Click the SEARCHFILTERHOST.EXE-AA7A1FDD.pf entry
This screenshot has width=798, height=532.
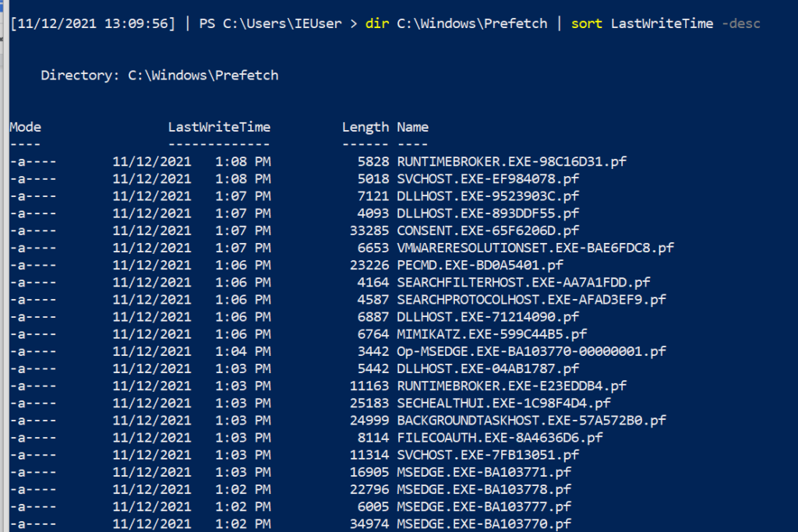point(524,282)
